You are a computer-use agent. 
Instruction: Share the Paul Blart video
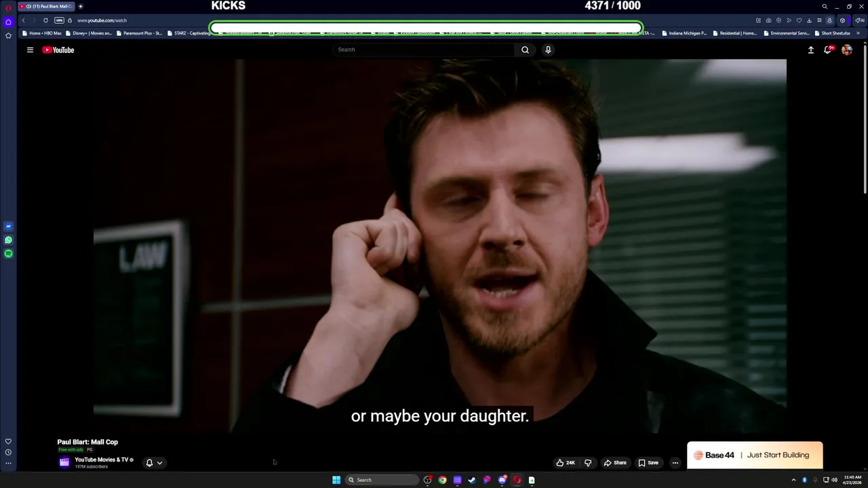[615, 463]
